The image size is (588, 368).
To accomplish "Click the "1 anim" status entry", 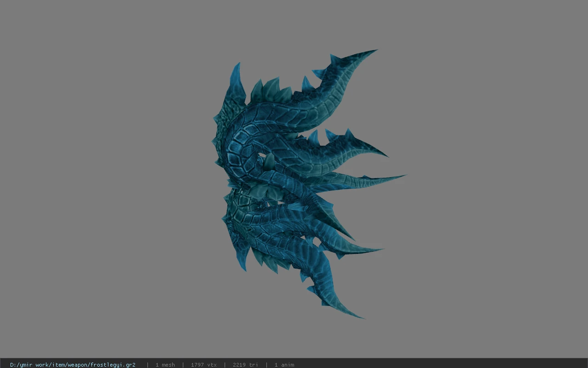I will [x=284, y=365].
